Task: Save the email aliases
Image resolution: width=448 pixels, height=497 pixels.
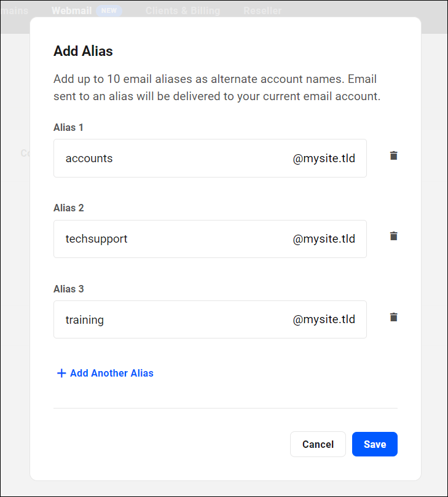Action: click(x=374, y=444)
